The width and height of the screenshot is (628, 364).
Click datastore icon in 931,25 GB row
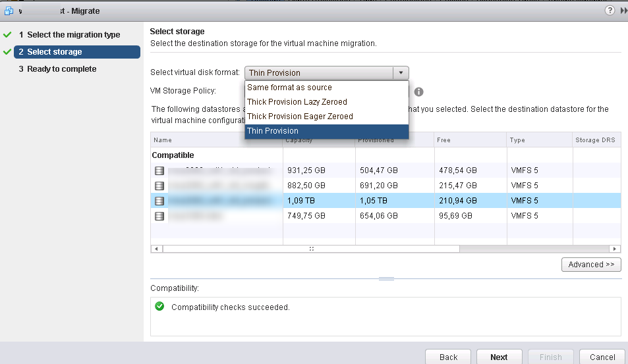159,170
